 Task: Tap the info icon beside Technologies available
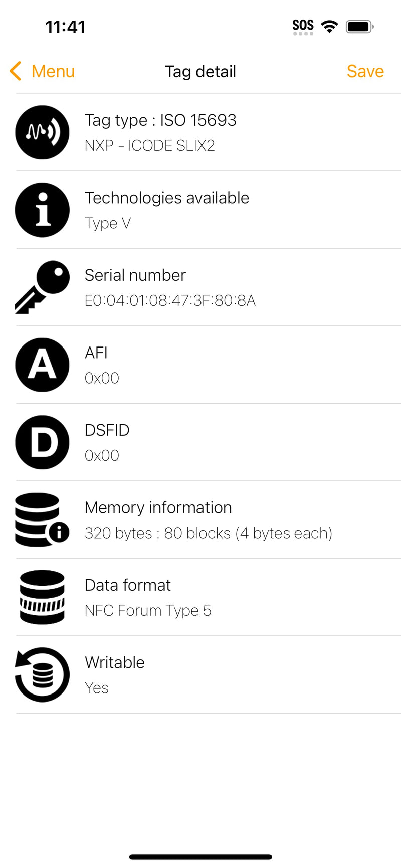pyautogui.click(x=42, y=210)
